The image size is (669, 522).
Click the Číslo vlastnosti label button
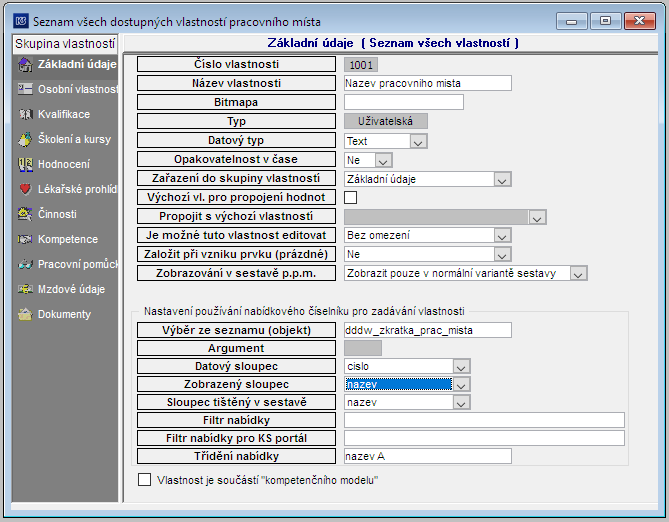coord(236,64)
